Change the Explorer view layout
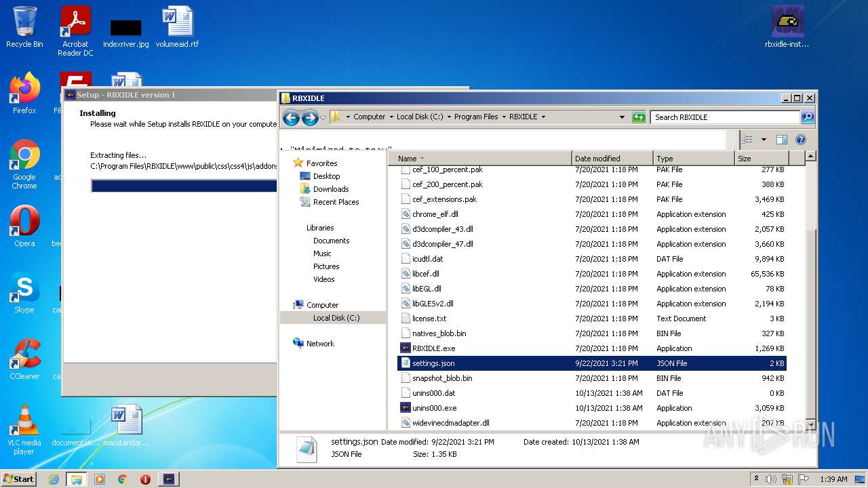The width and height of the screenshot is (868, 488). (747, 140)
